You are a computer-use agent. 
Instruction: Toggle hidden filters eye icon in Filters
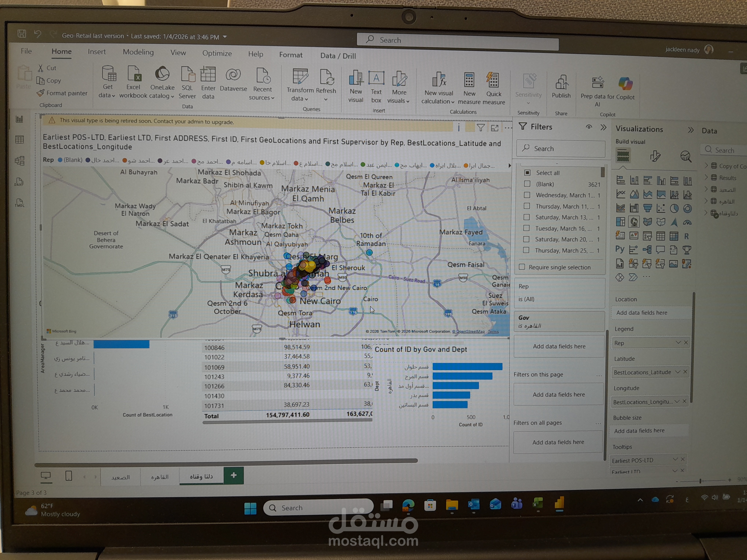click(x=589, y=127)
